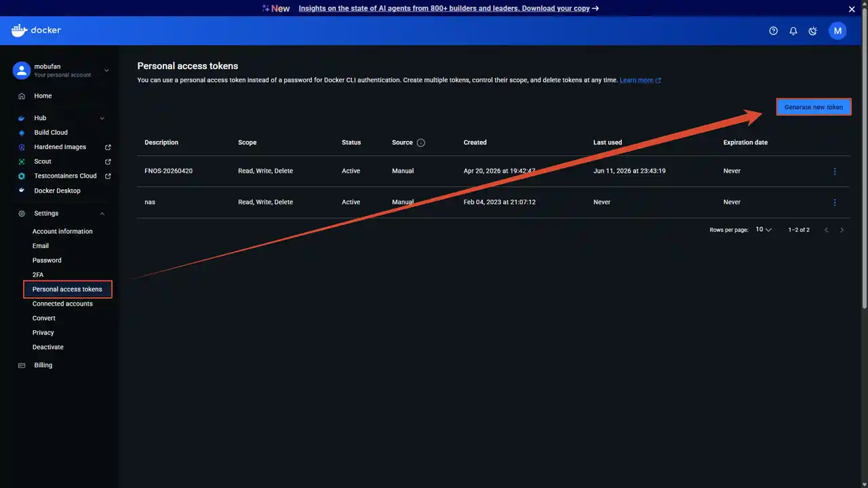The width and height of the screenshot is (868, 488).
Task: Expand the mobufan account switcher chevron
Action: 106,70
